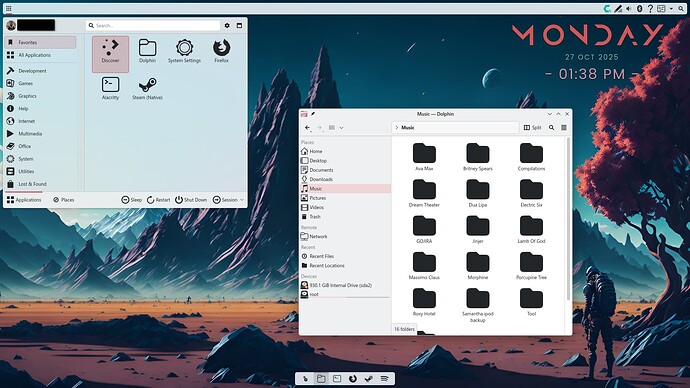Open Trash in Places panel
This screenshot has height=388, width=690.
pos(345,216)
